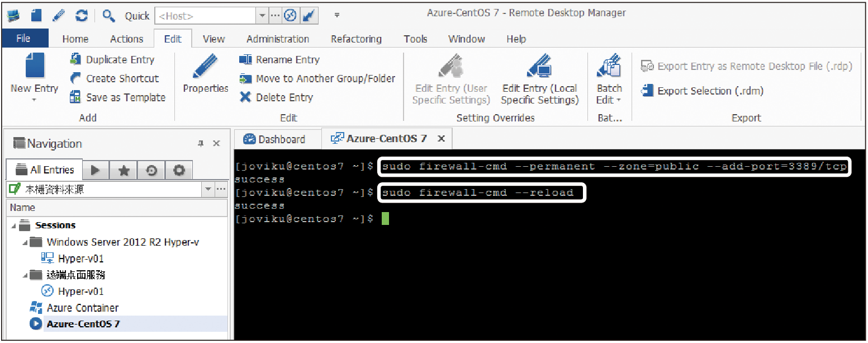Select Hyper-v01 under 遠端桌面服務
The height and width of the screenshot is (343, 868).
(x=80, y=291)
